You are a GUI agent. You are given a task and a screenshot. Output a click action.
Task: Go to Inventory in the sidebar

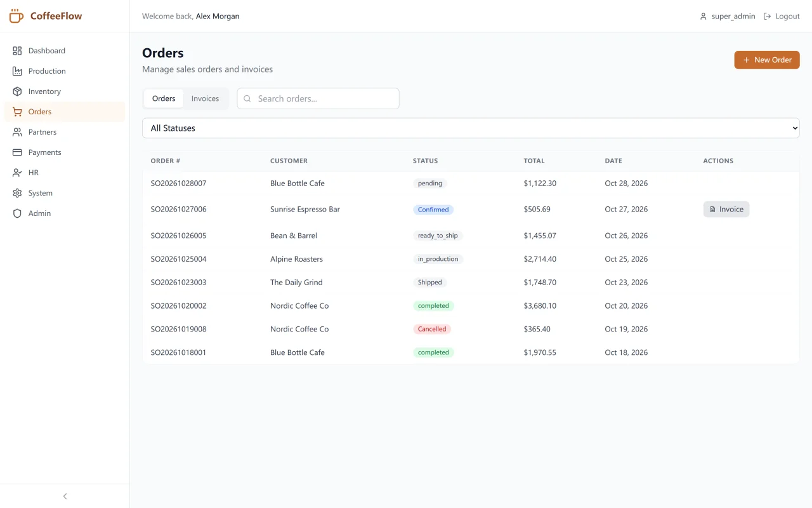[65, 91]
